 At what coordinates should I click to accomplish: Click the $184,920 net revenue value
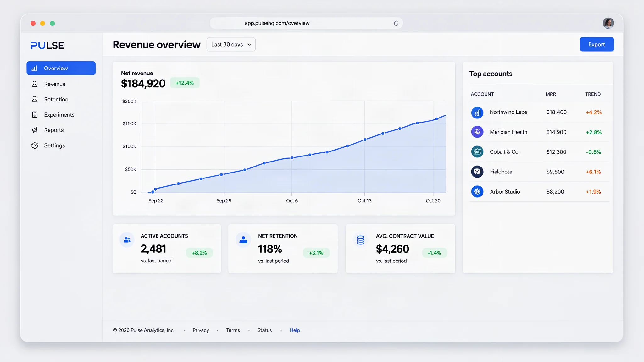pyautogui.click(x=143, y=84)
